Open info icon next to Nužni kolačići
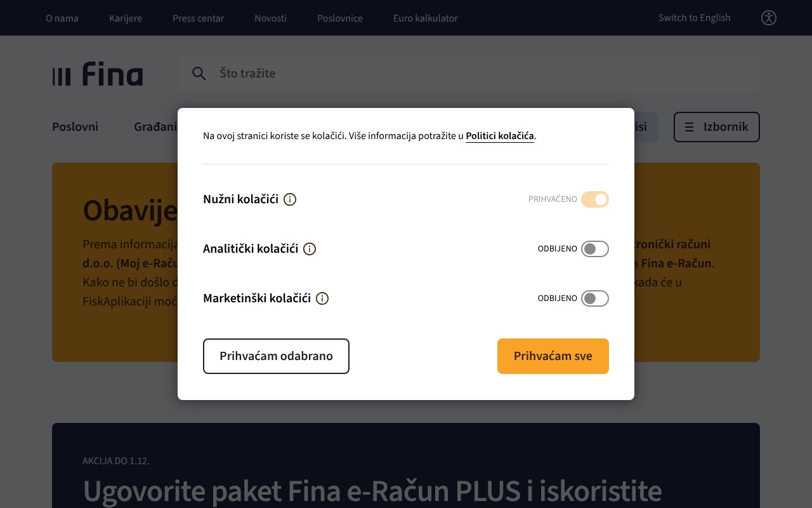Viewport: 812px width, 508px height. click(x=289, y=199)
